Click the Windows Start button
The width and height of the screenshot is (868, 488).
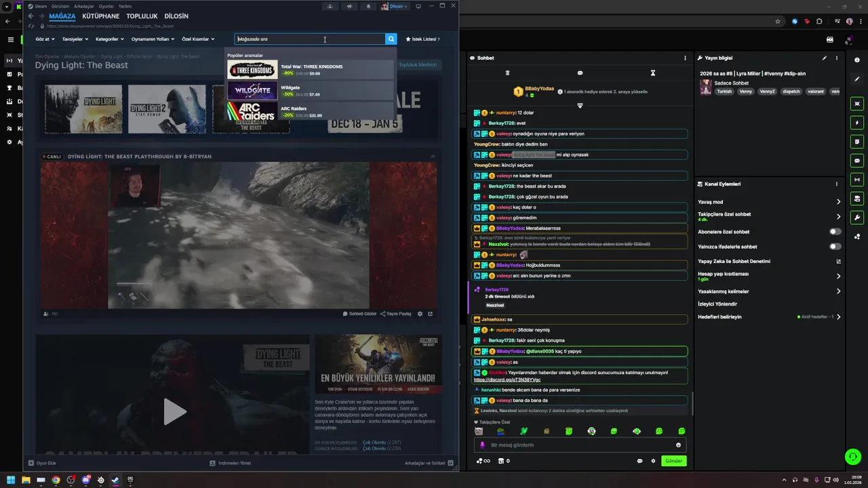click(11, 480)
